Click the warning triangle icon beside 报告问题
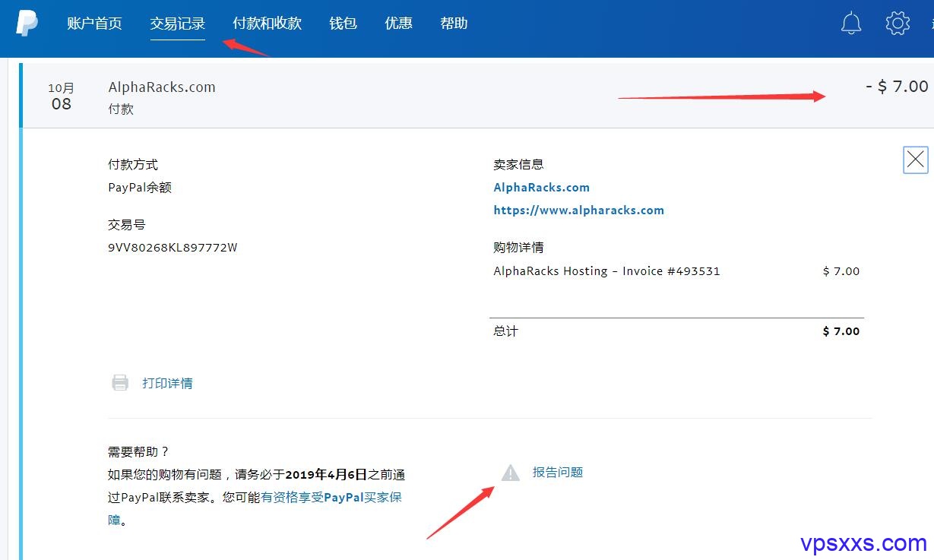The width and height of the screenshot is (934, 560). [x=511, y=473]
